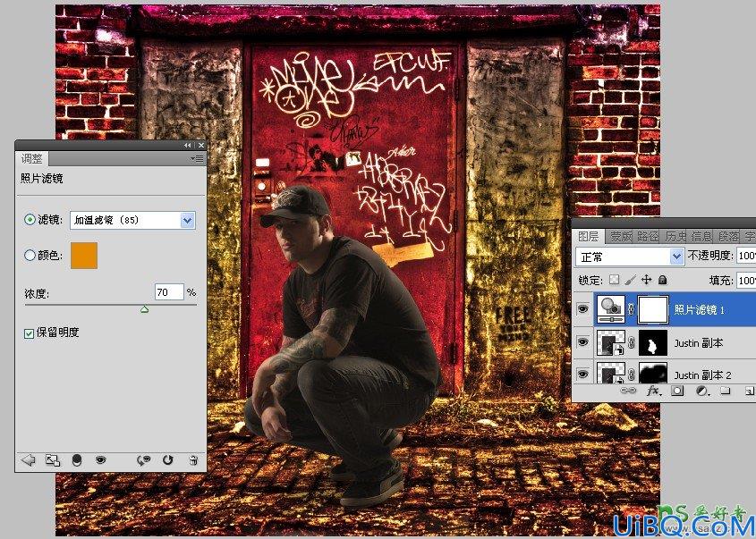Click the 浓度 density slider handle

point(145,309)
